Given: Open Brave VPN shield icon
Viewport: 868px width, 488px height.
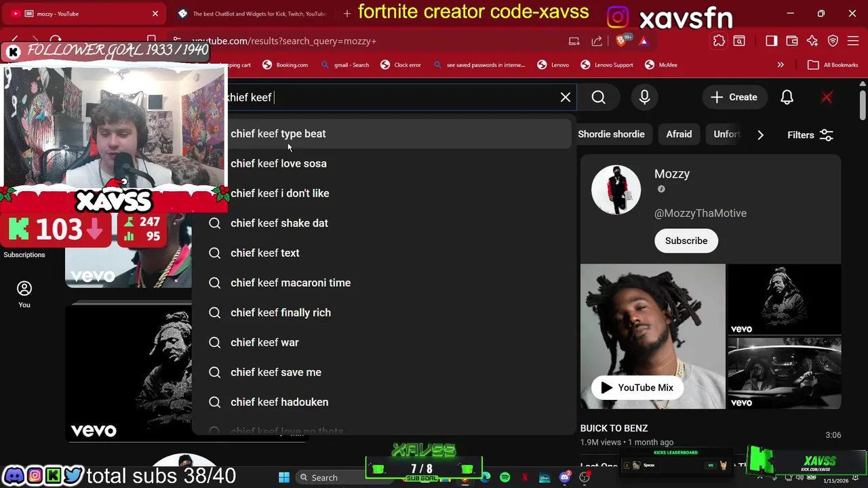Looking at the screenshot, I should click(833, 41).
